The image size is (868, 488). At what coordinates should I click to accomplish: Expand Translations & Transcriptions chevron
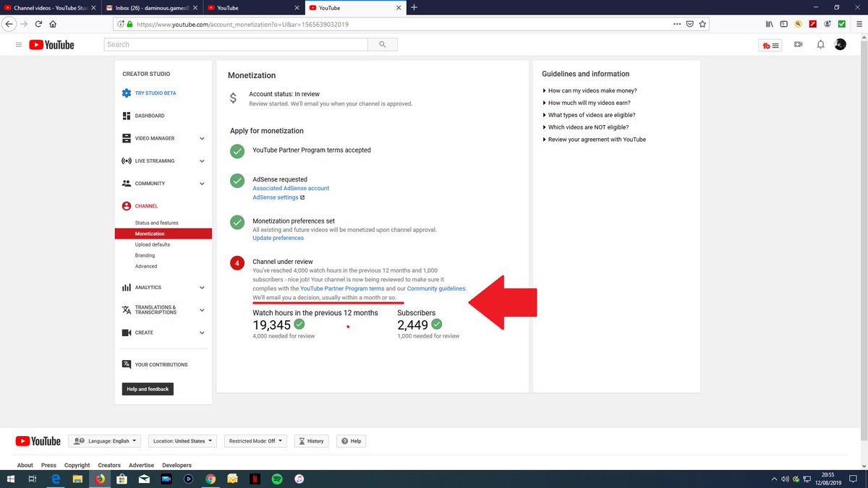(x=202, y=310)
